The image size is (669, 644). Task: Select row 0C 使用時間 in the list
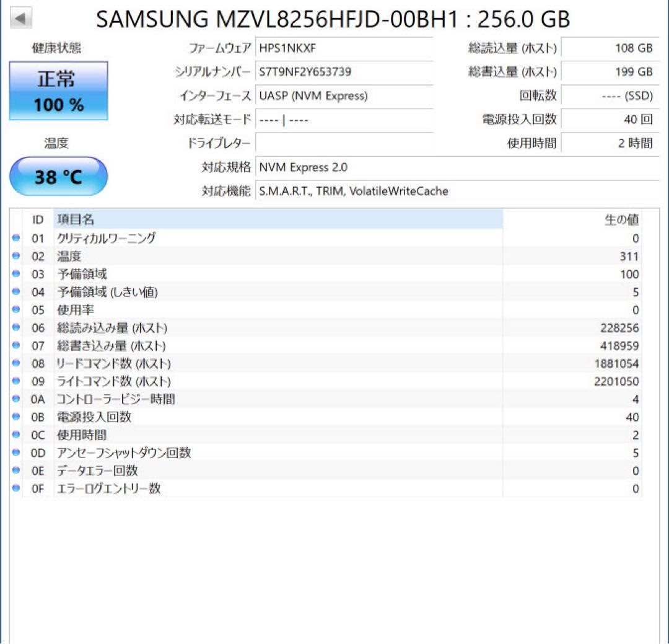point(326,434)
